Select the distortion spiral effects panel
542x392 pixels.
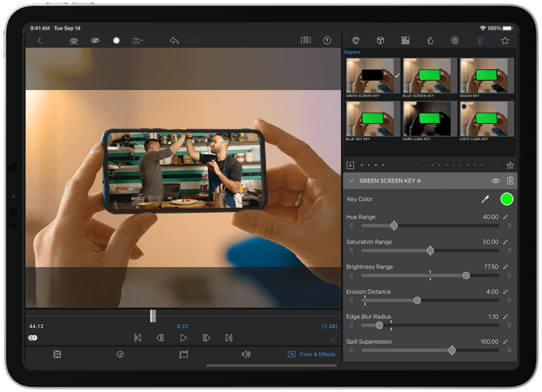(454, 41)
